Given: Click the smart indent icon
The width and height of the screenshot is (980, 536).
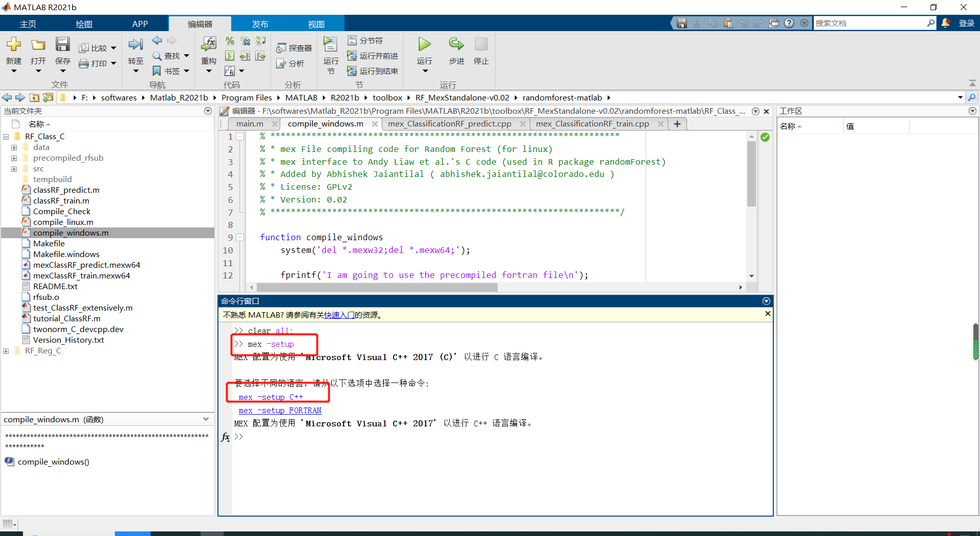Looking at the screenshot, I should pyautogui.click(x=230, y=56).
